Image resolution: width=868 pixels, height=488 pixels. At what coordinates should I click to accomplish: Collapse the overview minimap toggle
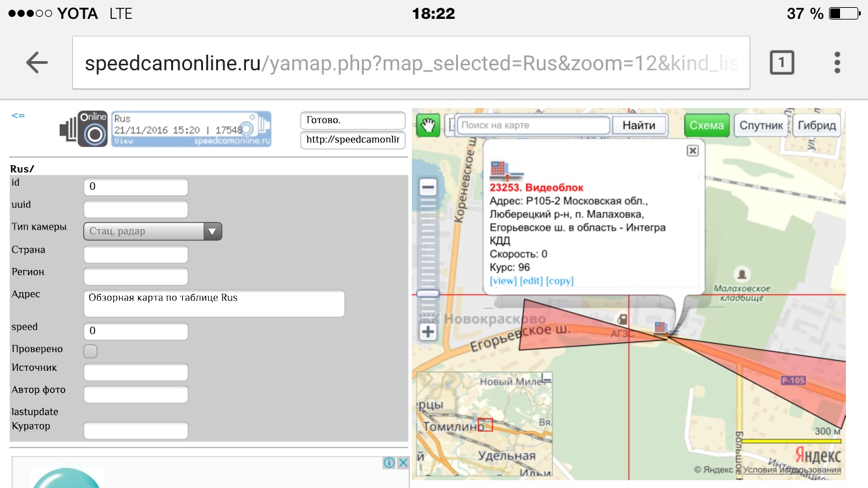(547, 377)
